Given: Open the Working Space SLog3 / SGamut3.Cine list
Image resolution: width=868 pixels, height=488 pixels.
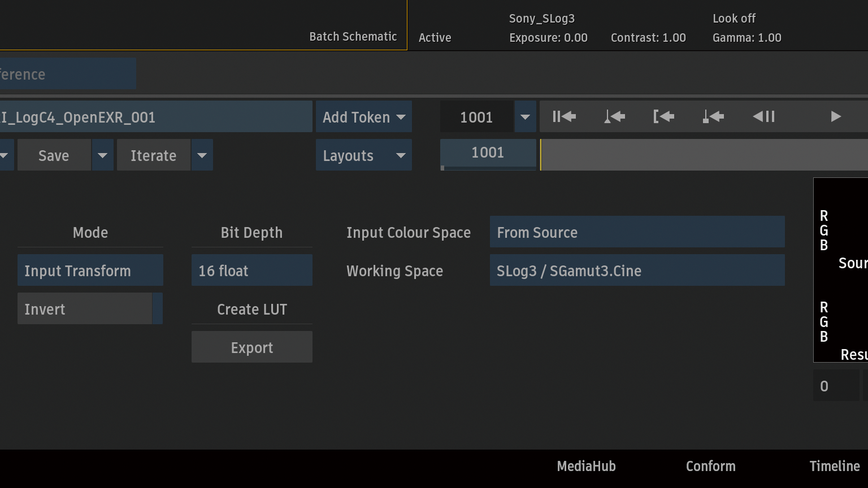Looking at the screenshot, I should tap(637, 271).
